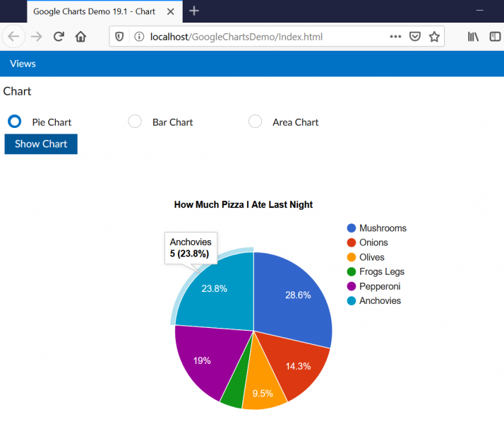Open the page actions three-dots menu

[395, 37]
